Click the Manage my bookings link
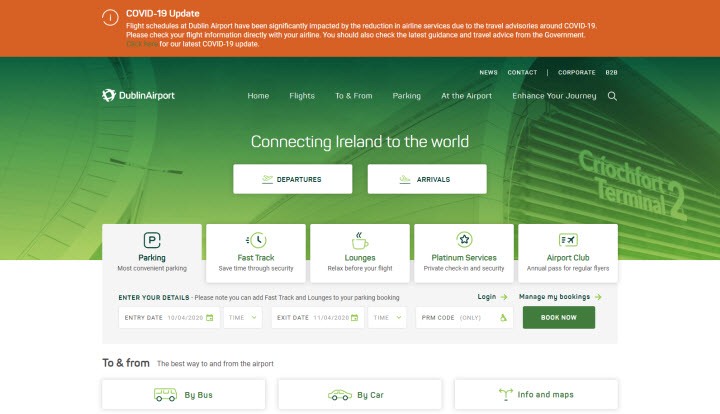Image resolution: width=720 pixels, height=414 pixels. [560, 297]
